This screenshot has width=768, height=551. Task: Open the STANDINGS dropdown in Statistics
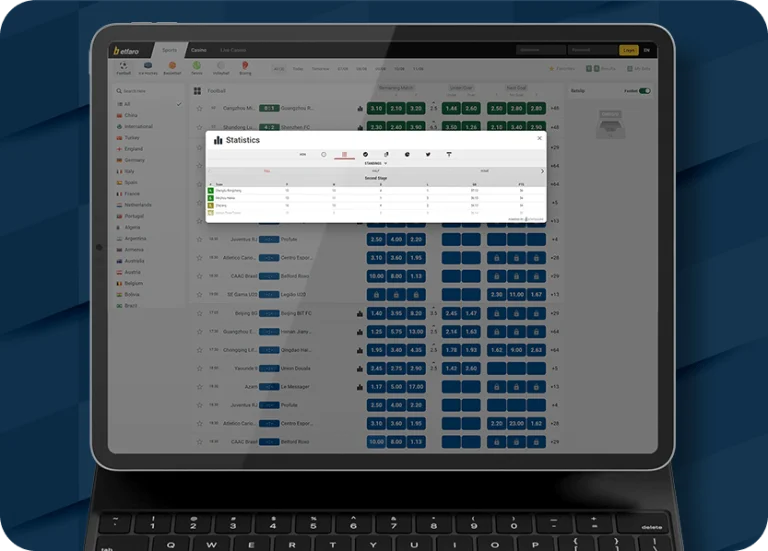[x=376, y=163]
